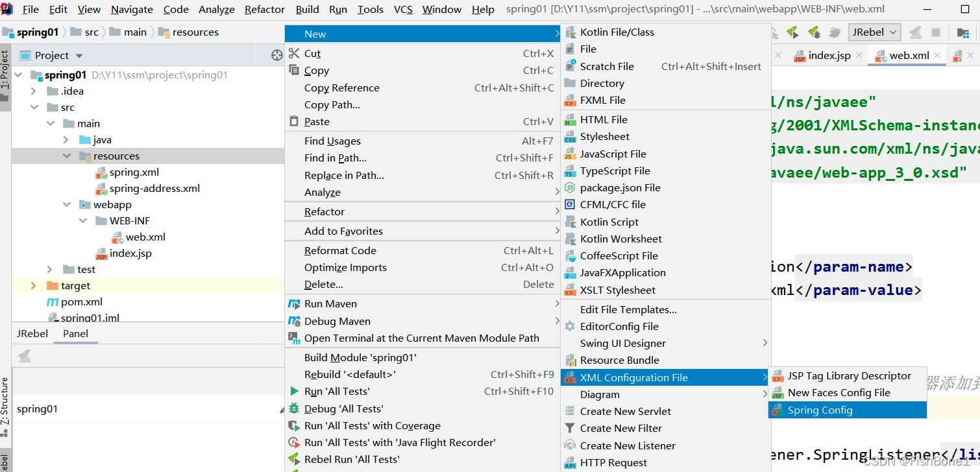Select Spring Config in XML Configuration submenu
This screenshot has width=980, height=472.
point(848,410)
